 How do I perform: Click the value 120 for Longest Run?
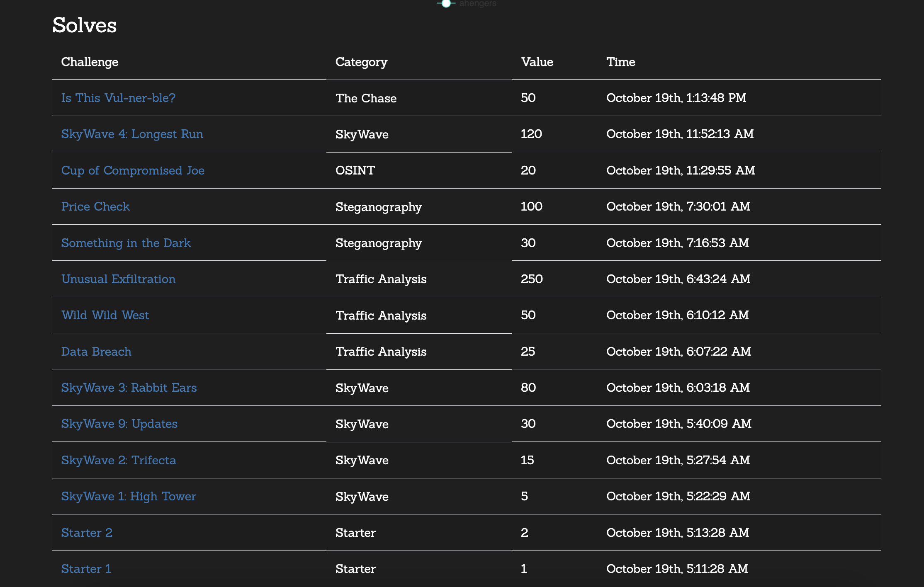pyautogui.click(x=531, y=134)
